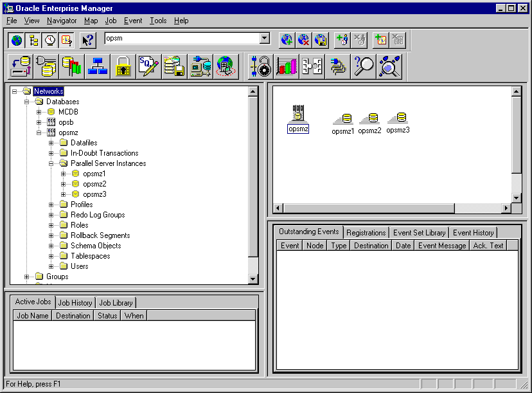Viewport: 532px width, 393px height.
Task: Click the map pane horizontal scroll-right arrow
Action: tap(506, 208)
